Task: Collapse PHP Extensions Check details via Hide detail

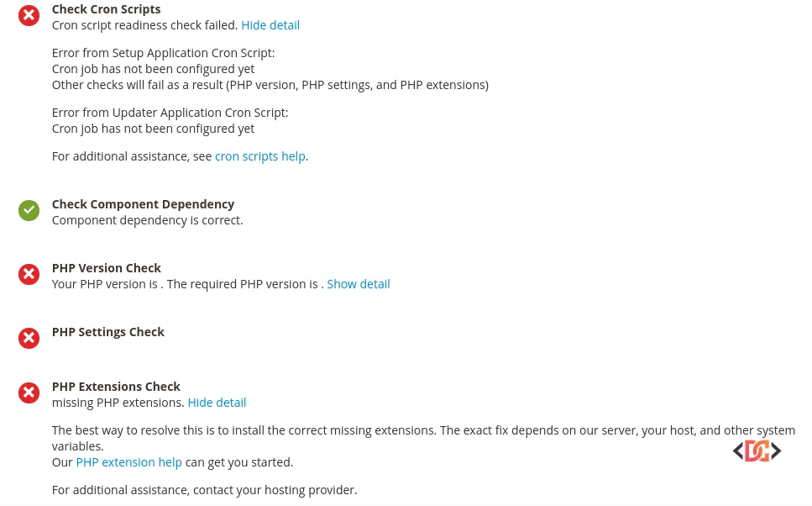Action: pyautogui.click(x=217, y=402)
